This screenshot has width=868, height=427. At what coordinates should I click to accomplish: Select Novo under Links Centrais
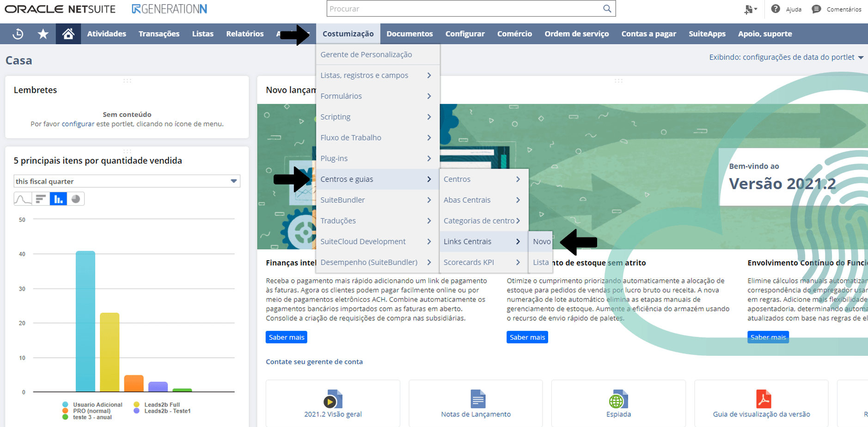(541, 241)
